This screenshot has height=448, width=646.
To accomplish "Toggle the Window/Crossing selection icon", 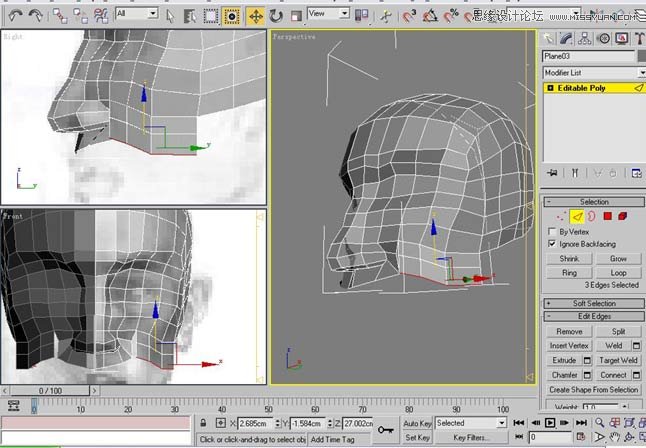I will 232,16.
